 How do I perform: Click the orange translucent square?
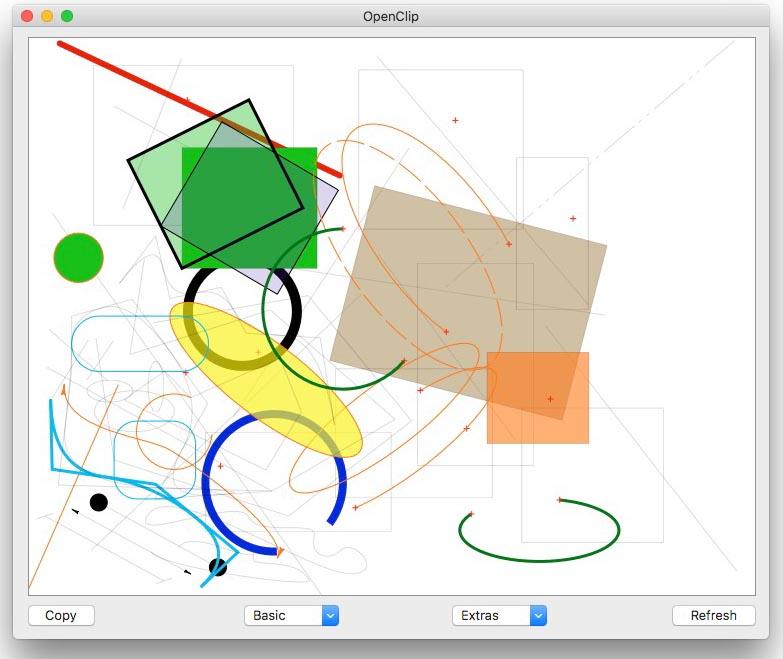click(x=538, y=398)
